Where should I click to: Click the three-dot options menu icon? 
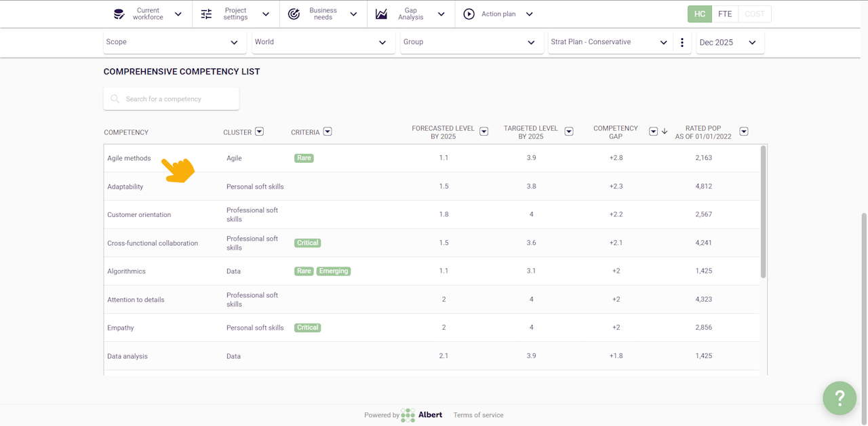pos(682,43)
